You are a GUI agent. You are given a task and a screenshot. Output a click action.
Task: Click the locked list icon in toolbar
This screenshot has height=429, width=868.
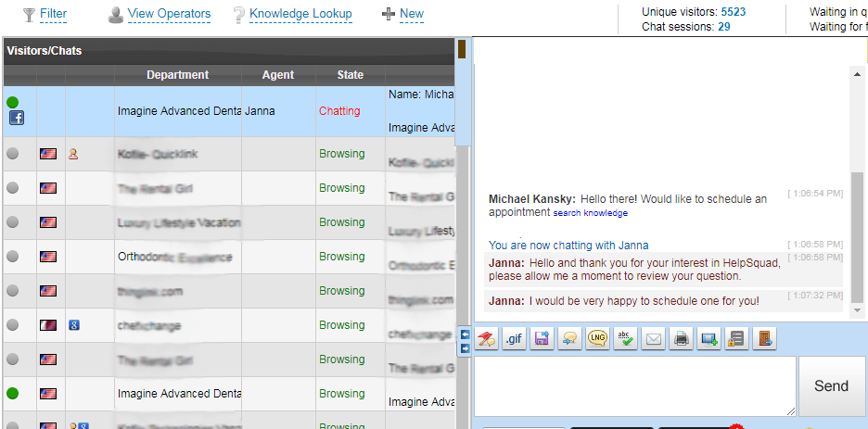tap(736, 339)
